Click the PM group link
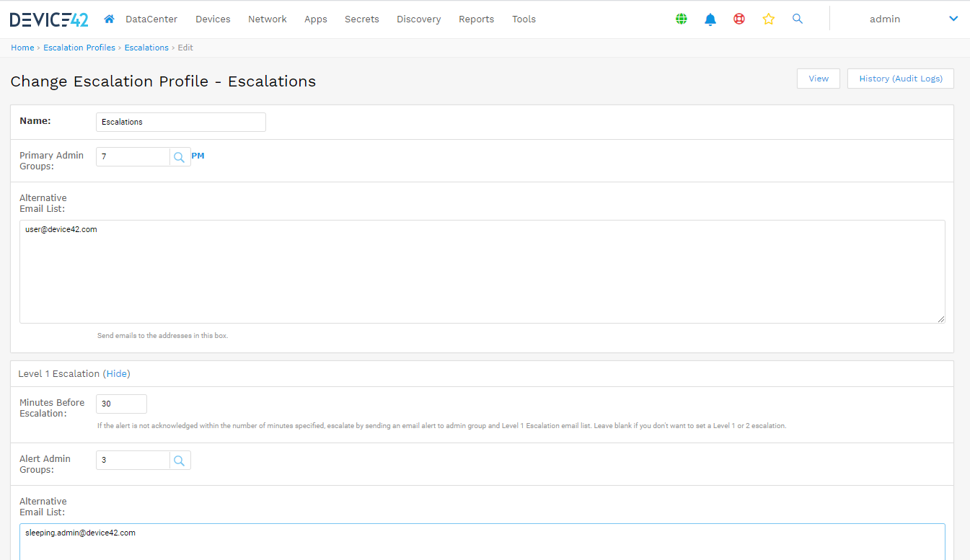The width and height of the screenshot is (970, 560). [x=198, y=156]
